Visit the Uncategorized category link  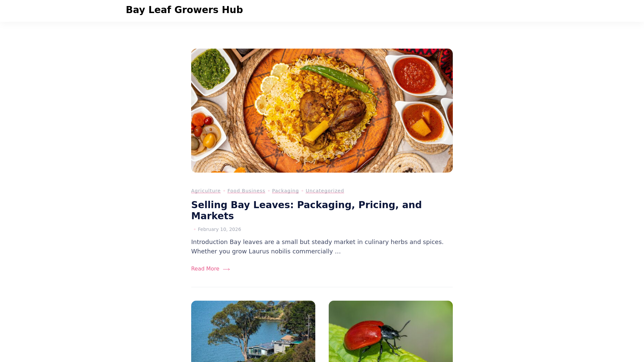[x=325, y=191]
